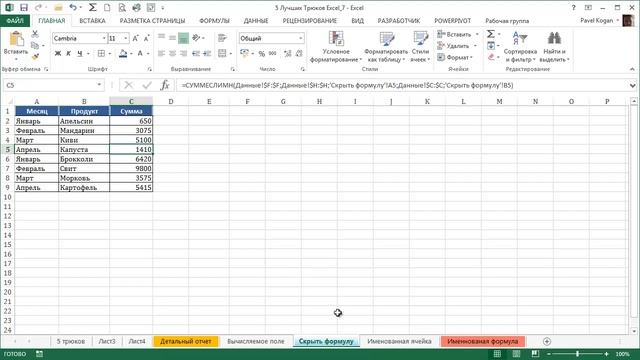This screenshot has height=360, width=640.
Task: Expand the formula bar
Action: tap(632, 85)
